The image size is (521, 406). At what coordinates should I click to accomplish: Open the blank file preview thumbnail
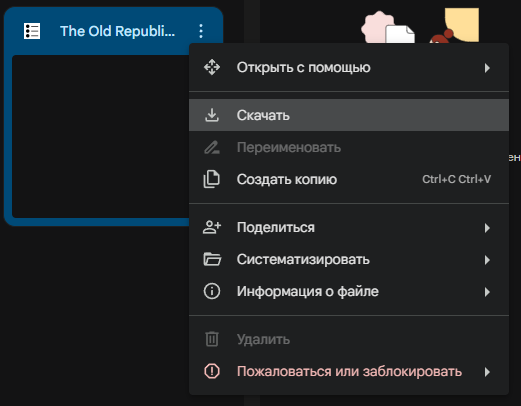101,136
